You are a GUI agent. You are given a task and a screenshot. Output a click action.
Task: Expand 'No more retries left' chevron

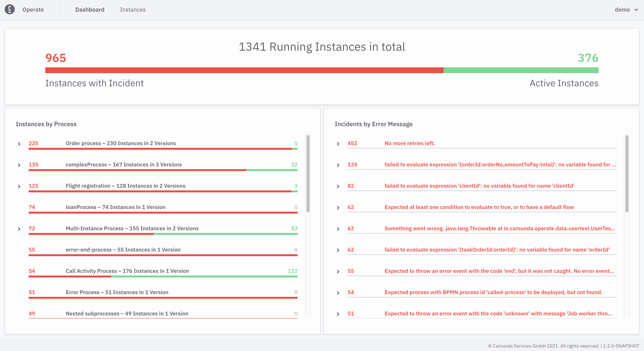click(x=338, y=144)
